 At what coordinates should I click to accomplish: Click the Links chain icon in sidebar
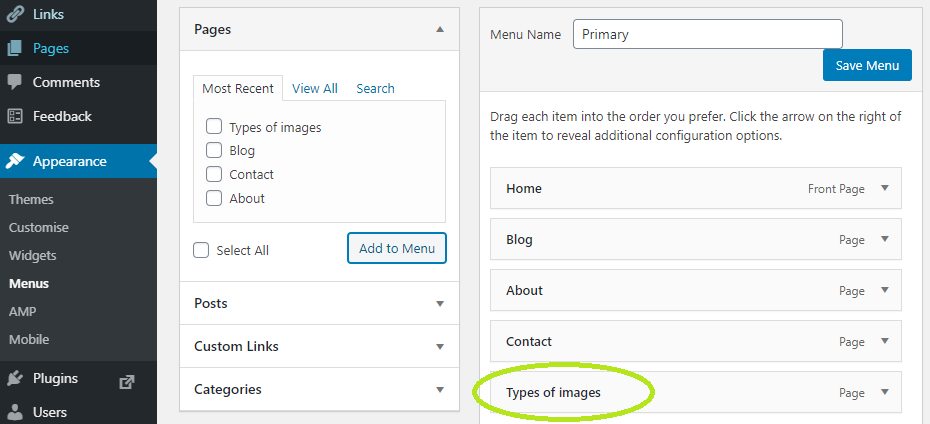point(14,14)
